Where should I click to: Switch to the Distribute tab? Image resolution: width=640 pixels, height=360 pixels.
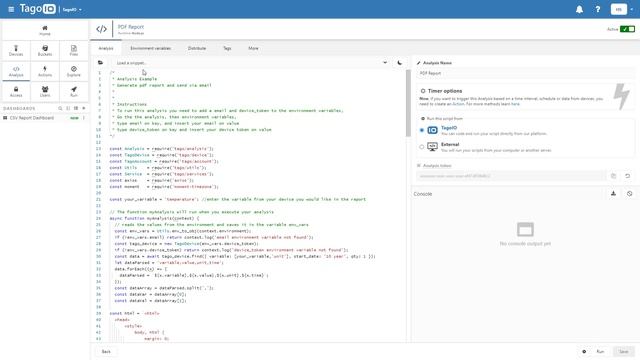197,48
